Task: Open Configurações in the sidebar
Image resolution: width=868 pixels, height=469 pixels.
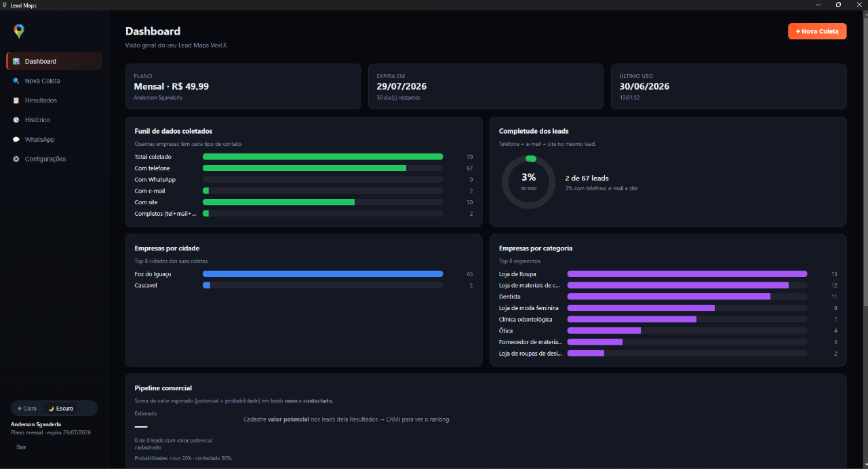Action: (54, 159)
